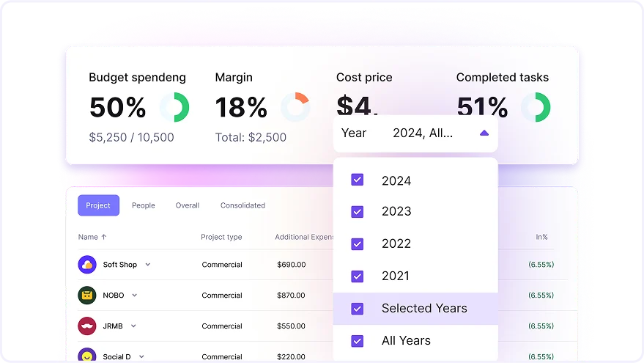The width and height of the screenshot is (644, 363).
Task: Select the 2021 option label
Action: [396, 276]
